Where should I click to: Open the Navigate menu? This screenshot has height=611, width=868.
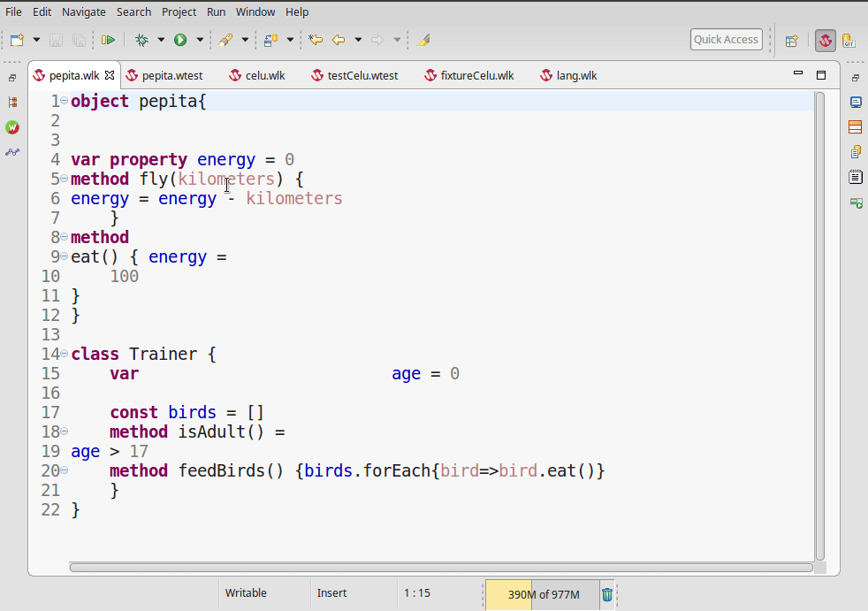click(x=84, y=11)
